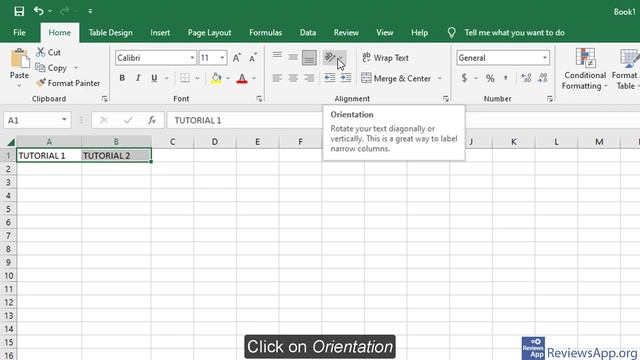Expand the Paste options arrow
This screenshot has height=360, width=640.
click(x=19, y=86)
